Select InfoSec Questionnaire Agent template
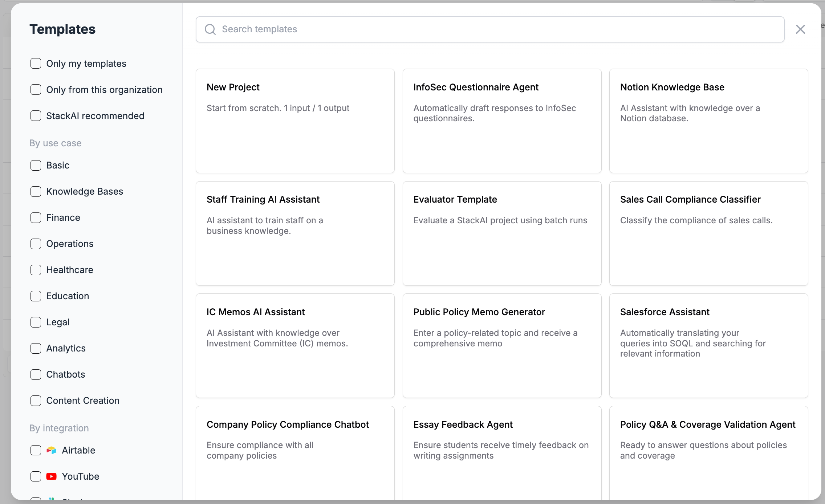Image resolution: width=825 pixels, height=504 pixels. pyautogui.click(x=502, y=121)
